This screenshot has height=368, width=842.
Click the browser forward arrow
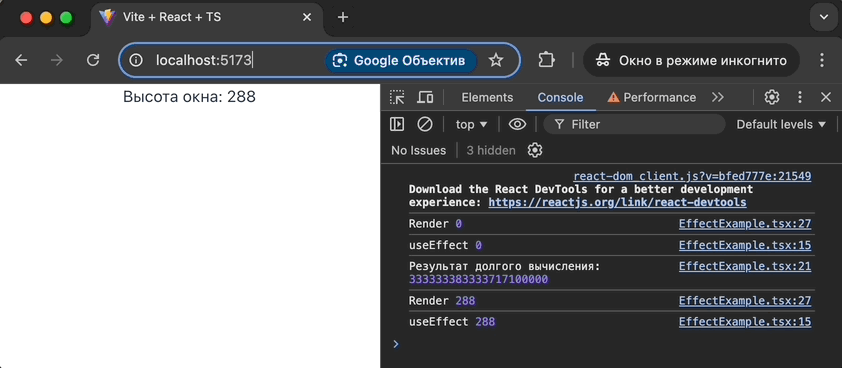pos(56,60)
